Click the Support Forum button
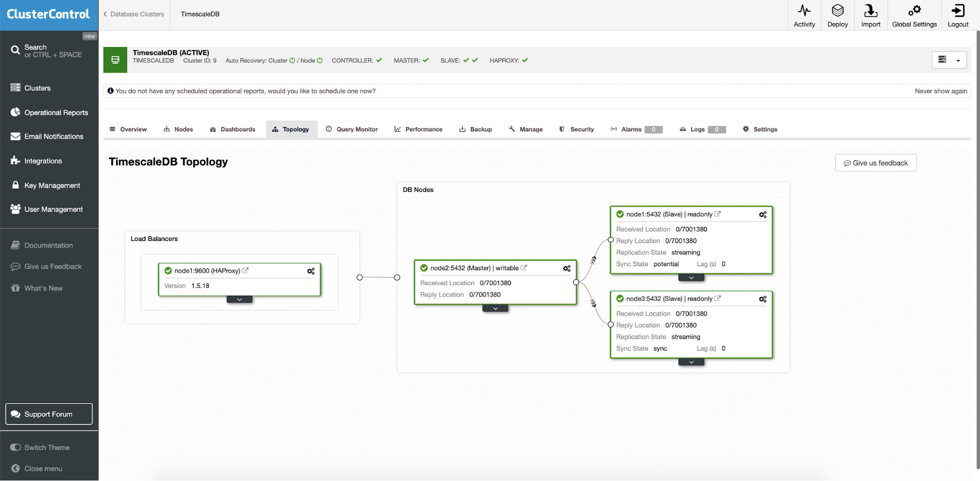Viewport: 980px width, 481px height. pyautogui.click(x=49, y=414)
